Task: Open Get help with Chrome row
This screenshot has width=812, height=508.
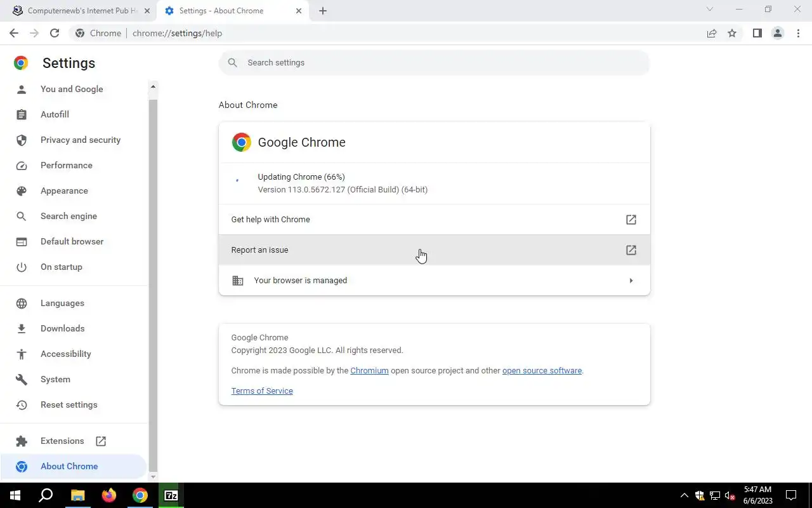Action: [x=435, y=220]
